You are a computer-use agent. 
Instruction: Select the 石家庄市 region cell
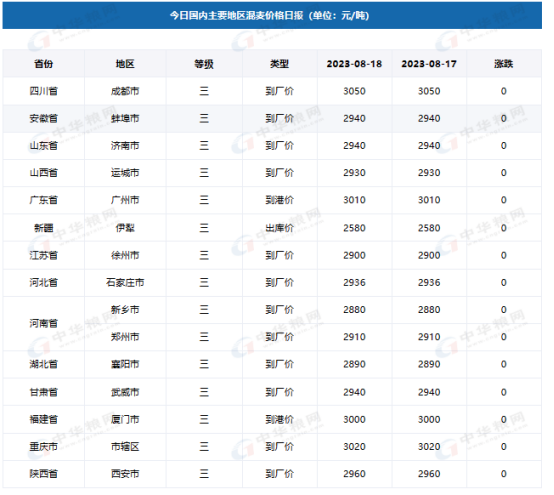125,283
